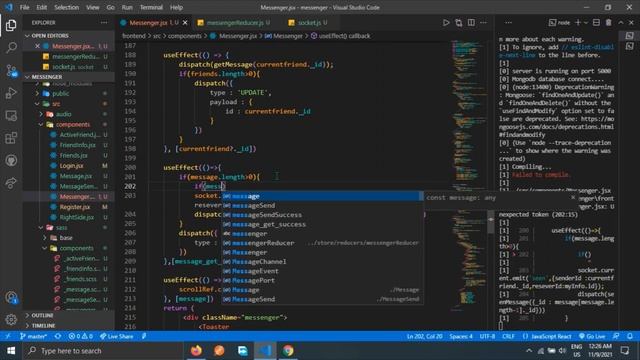Open terminal launch profile dropdown arrow

586,23
